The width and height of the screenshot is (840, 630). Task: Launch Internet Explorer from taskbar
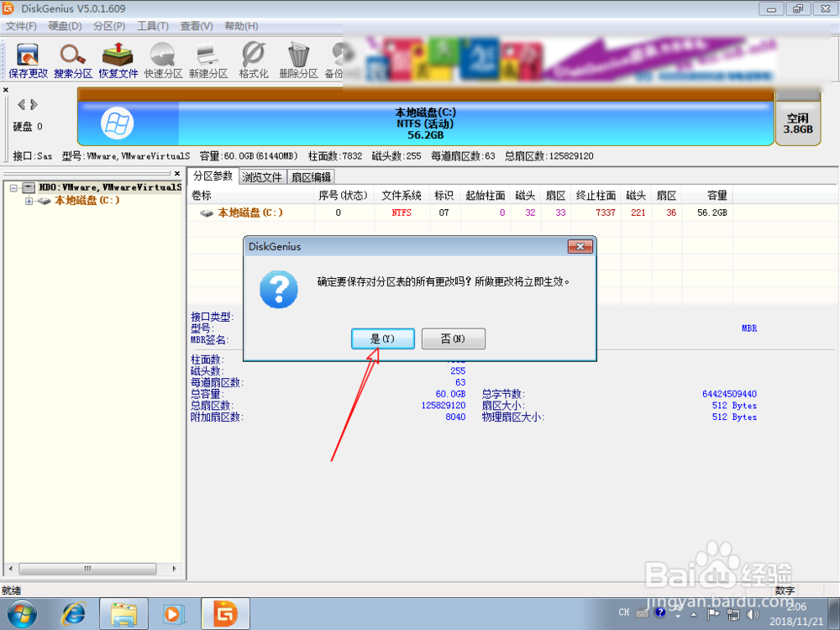(73, 614)
